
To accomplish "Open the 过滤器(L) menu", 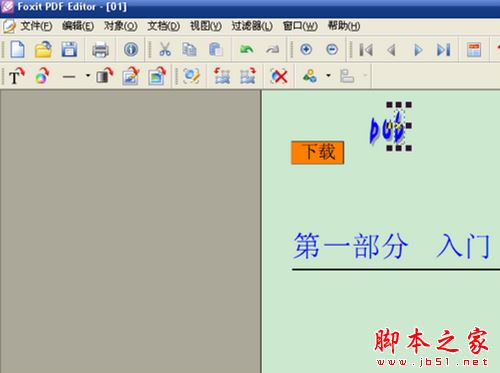I will [x=252, y=26].
